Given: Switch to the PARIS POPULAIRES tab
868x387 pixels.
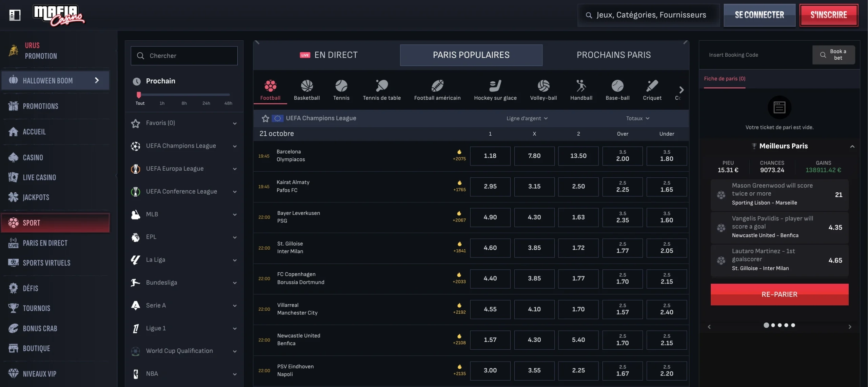Looking at the screenshot, I should tap(471, 55).
